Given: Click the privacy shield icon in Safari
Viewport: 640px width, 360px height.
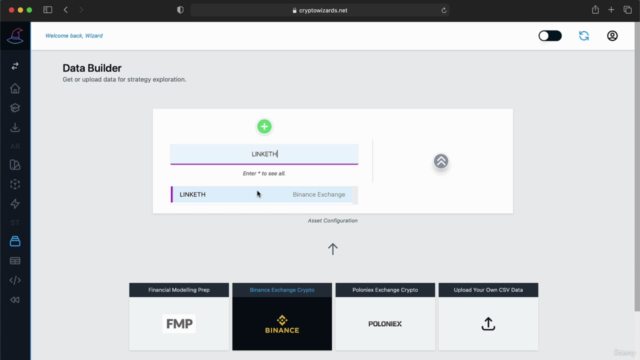Looking at the screenshot, I should click(180, 10).
